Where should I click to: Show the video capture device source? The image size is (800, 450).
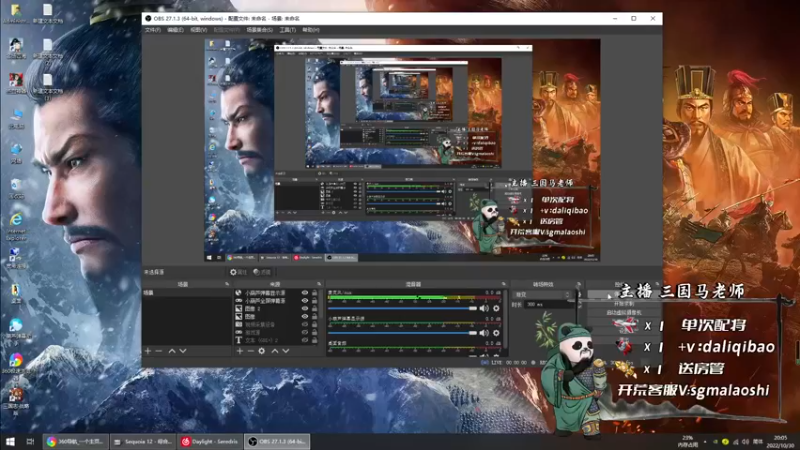coord(305,324)
